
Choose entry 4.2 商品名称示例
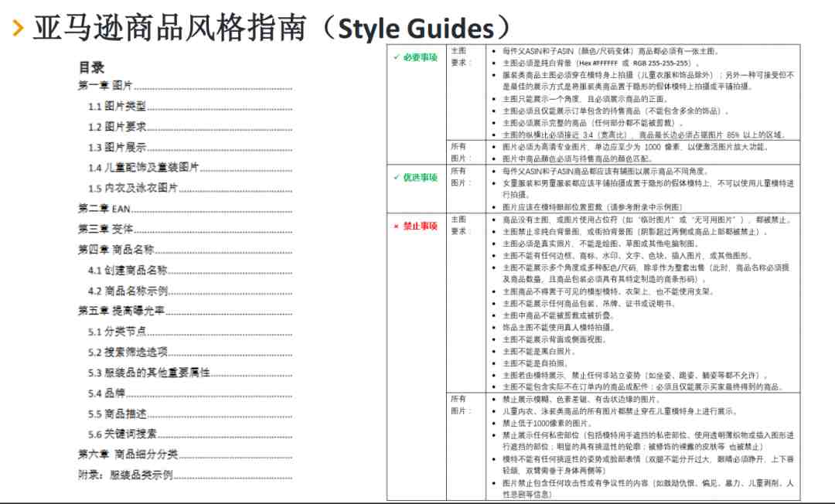point(190,291)
